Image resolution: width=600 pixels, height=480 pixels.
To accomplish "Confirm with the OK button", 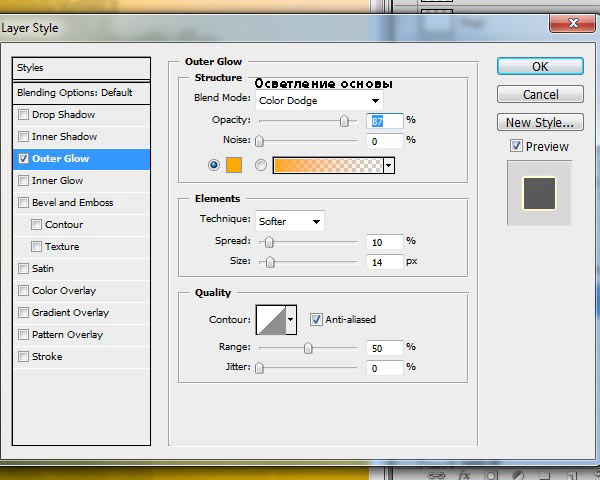I will pyautogui.click(x=540, y=66).
